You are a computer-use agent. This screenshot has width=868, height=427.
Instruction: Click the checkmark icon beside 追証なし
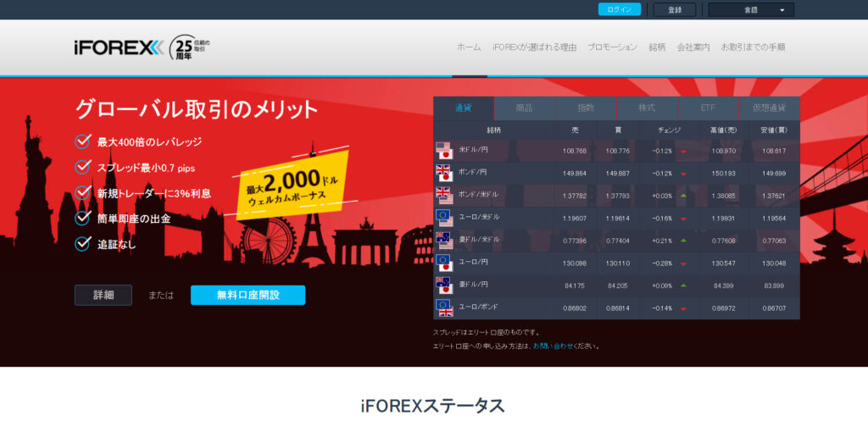pyautogui.click(x=82, y=243)
